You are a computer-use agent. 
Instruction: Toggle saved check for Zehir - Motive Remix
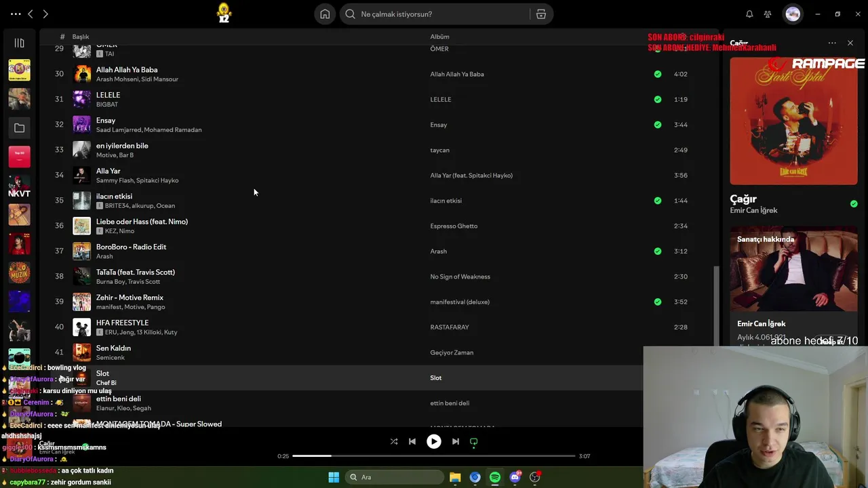point(657,302)
